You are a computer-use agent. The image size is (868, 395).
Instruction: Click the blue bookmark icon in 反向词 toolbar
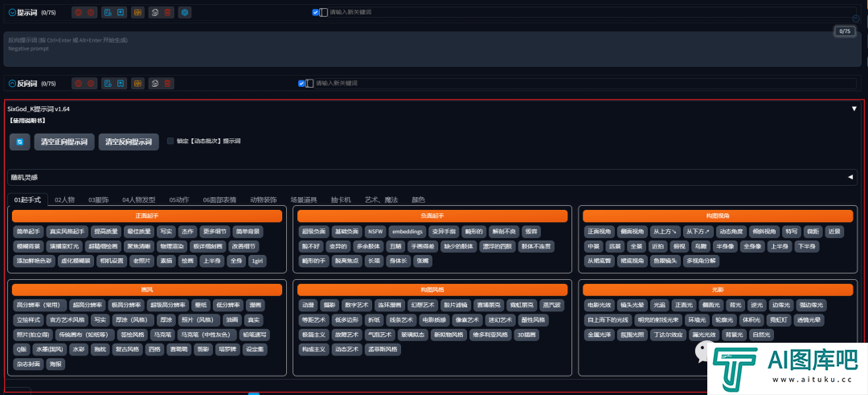(120, 83)
